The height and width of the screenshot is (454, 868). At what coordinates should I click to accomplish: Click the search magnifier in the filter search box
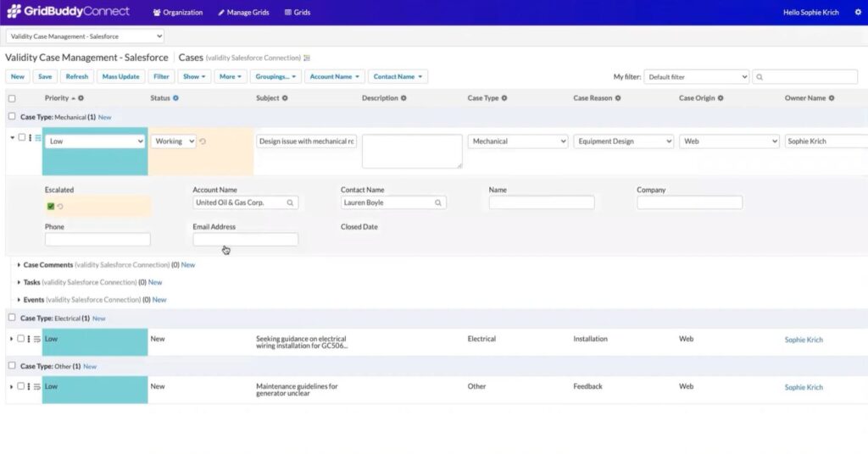tap(759, 77)
